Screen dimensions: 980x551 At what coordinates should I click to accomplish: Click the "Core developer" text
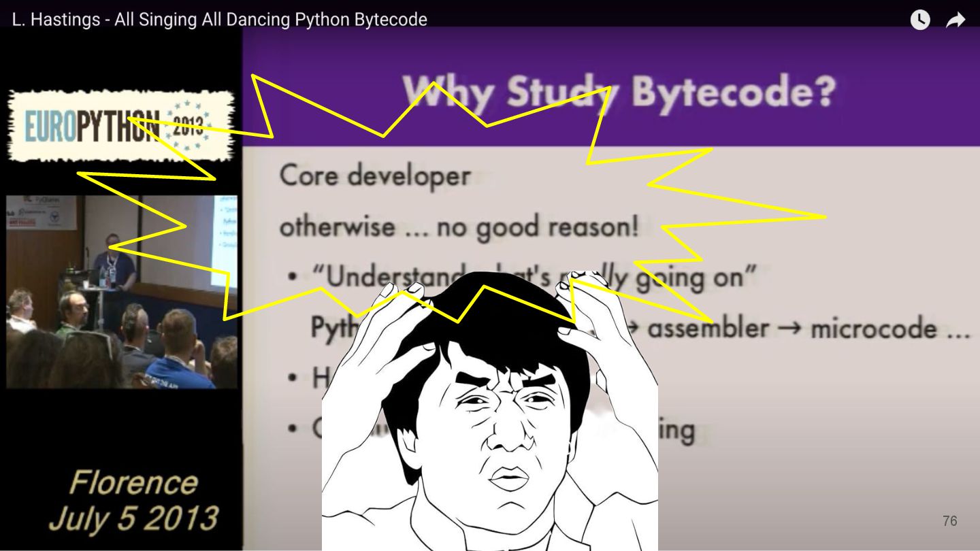coord(375,176)
